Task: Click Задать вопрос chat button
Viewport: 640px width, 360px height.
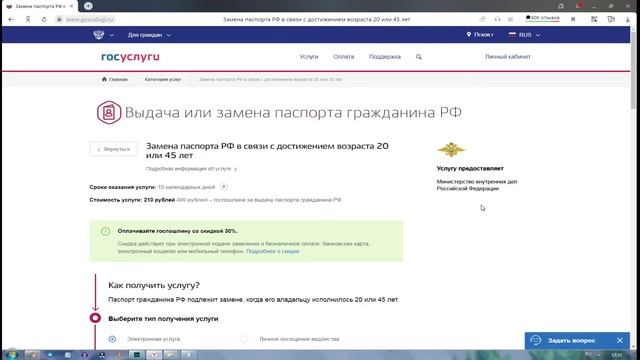Action: click(571, 340)
